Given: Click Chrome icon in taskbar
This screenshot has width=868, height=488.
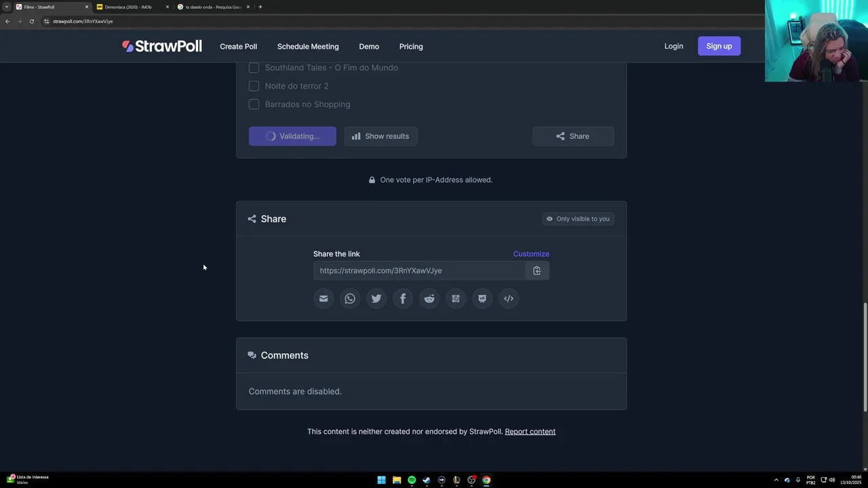Looking at the screenshot, I should click(486, 480).
